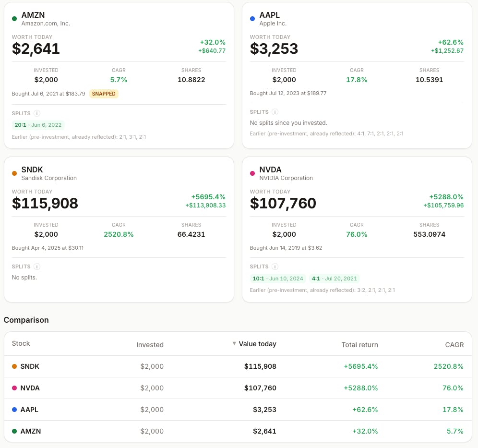Click the $2,641 worth today value
Viewport: 478px width, 448px height.
coord(36,49)
